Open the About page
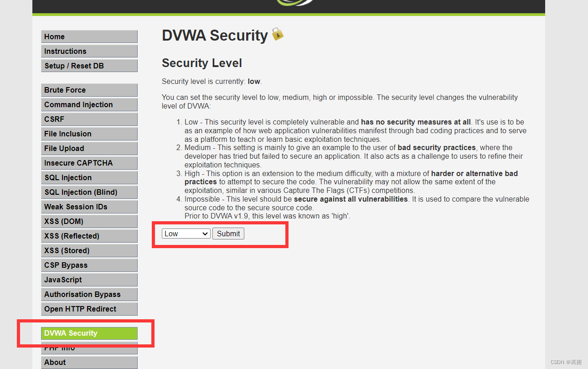This screenshot has width=588, height=369. click(89, 362)
